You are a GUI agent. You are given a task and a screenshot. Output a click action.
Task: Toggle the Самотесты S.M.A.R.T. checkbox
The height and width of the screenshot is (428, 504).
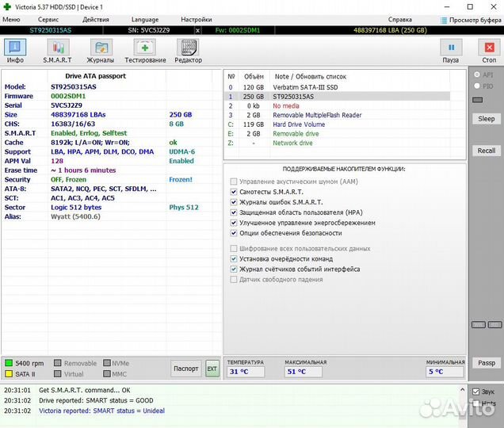(x=233, y=192)
